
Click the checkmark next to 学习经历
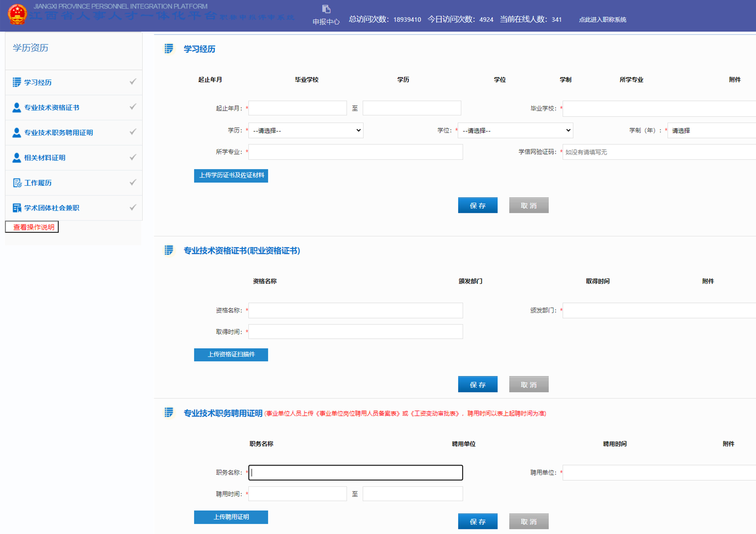tap(133, 81)
